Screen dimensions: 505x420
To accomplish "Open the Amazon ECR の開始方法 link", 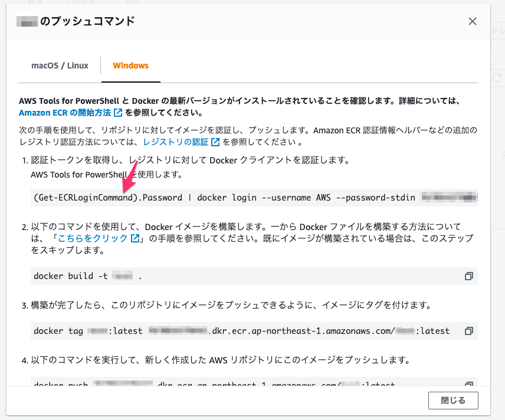I will pyautogui.click(x=71, y=113).
